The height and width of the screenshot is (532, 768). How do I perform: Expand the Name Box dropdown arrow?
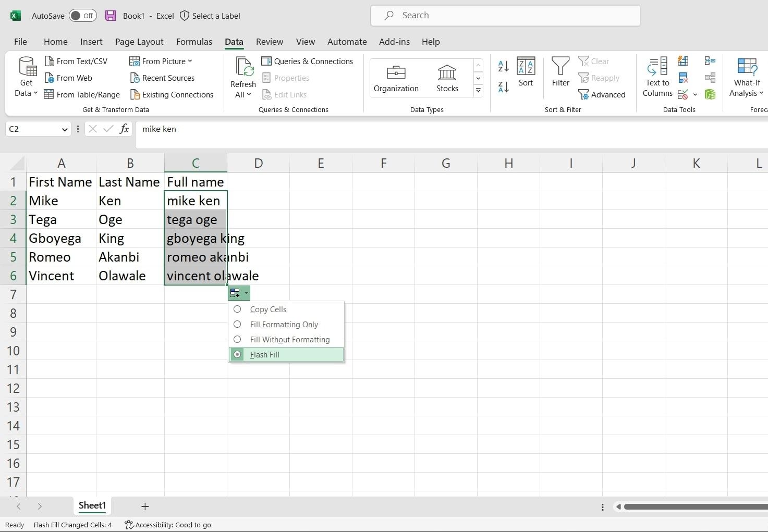[65, 129]
